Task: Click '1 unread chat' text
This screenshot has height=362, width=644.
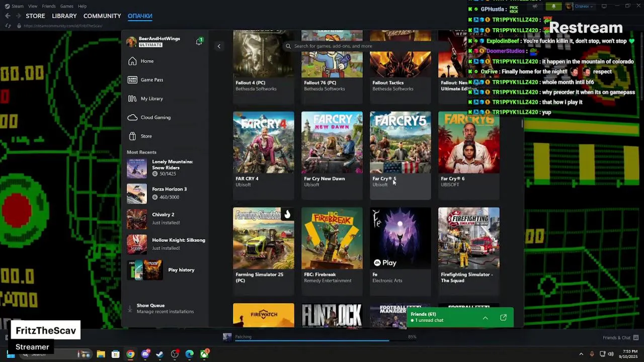Action: 429,320
